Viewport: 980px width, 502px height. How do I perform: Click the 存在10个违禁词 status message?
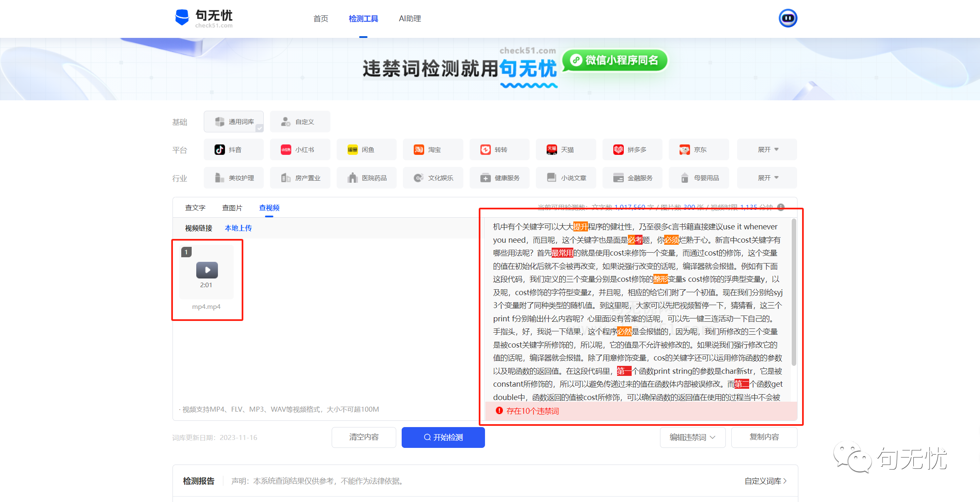pos(532,411)
